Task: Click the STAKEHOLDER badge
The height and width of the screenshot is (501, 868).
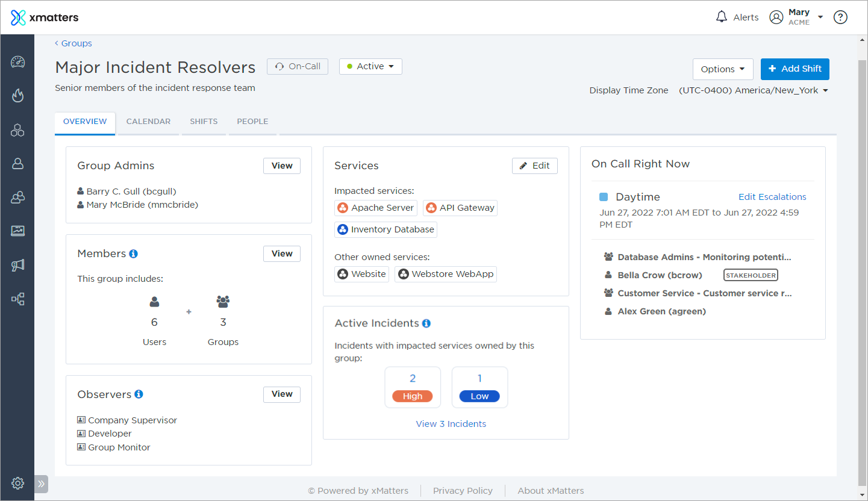Action: 751,275
